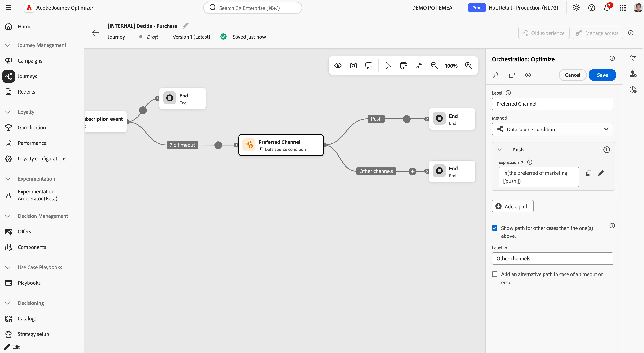Click the auto-arrange nodes icon
This screenshot has width=644, height=353.
pyautogui.click(x=403, y=66)
